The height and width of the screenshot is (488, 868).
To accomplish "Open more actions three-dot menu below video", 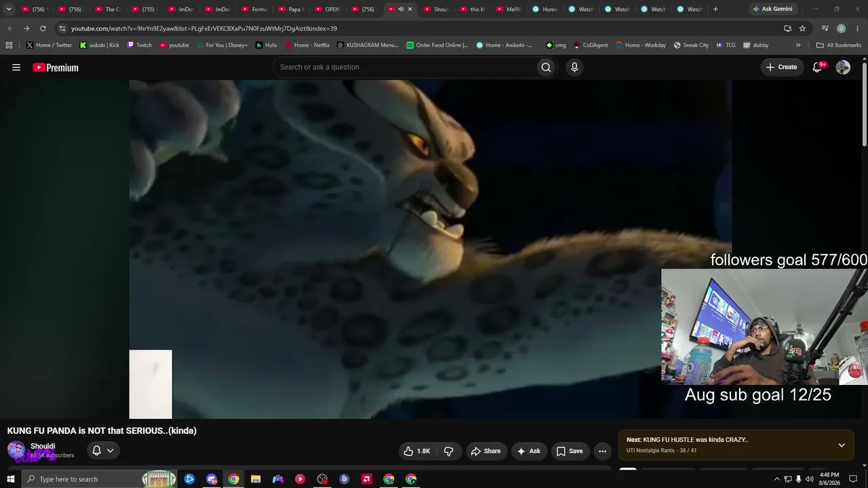I will 602,451.
